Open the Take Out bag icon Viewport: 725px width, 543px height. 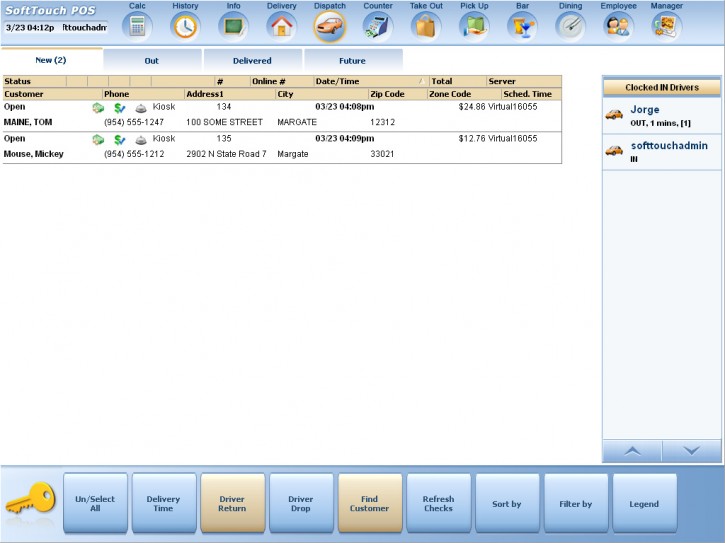[x=426, y=26]
